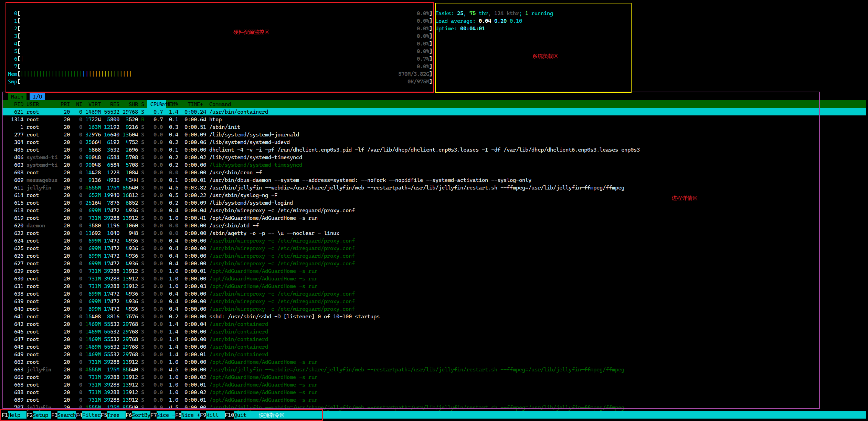Click the Tasks summary line
Screen dimensions: 868x421
(494, 13)
